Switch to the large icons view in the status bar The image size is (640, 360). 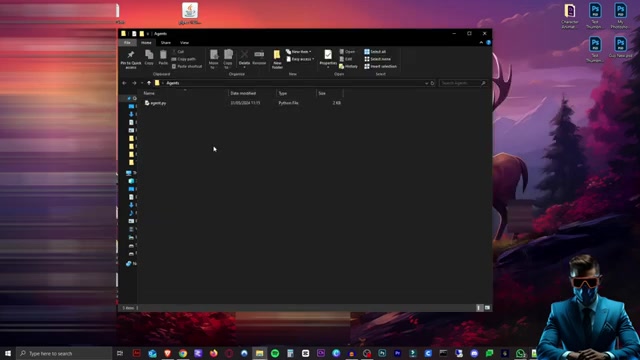tap(487, 308)
